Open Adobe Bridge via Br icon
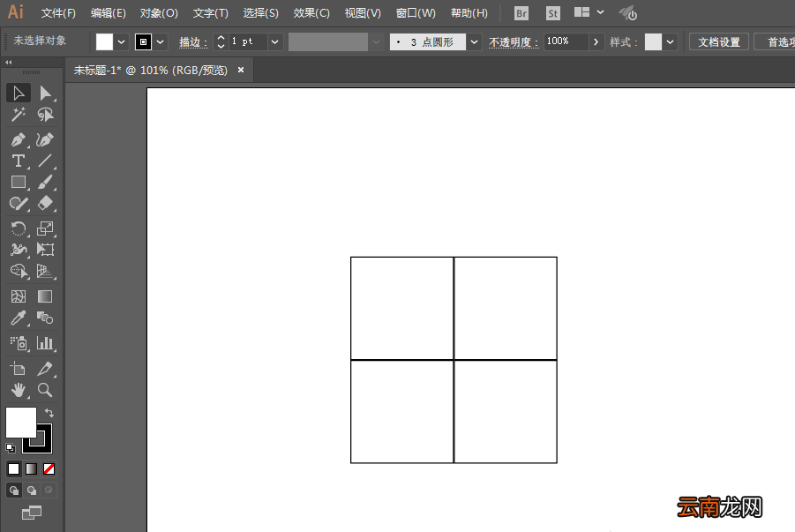This screenshot has width=795, height=532. coord(521,14)
